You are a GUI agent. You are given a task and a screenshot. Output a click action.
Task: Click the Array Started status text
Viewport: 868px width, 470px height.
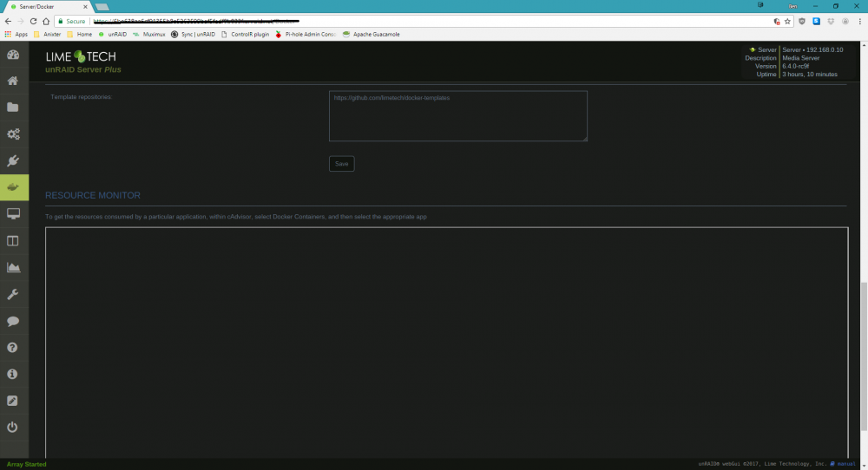27,464
